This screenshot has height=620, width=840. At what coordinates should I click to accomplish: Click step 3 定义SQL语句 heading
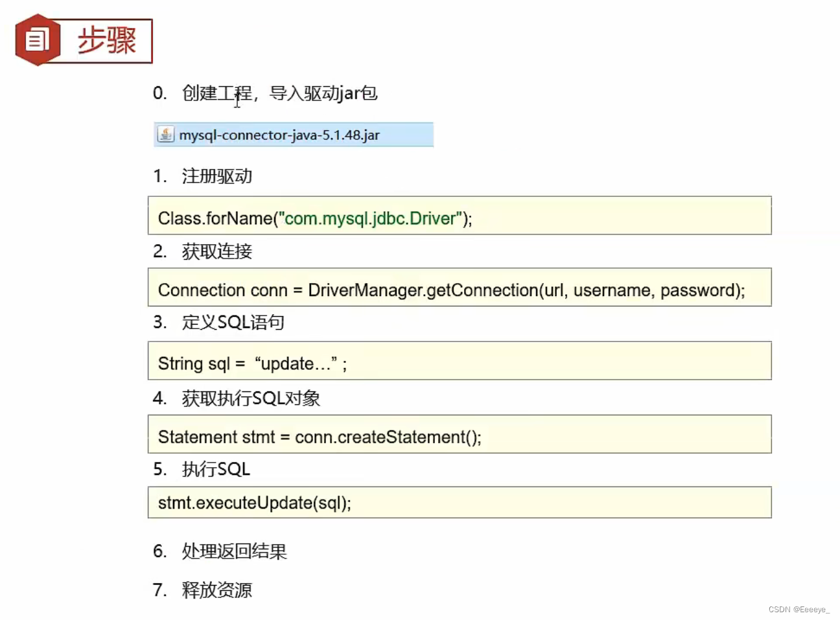[219, 322]
